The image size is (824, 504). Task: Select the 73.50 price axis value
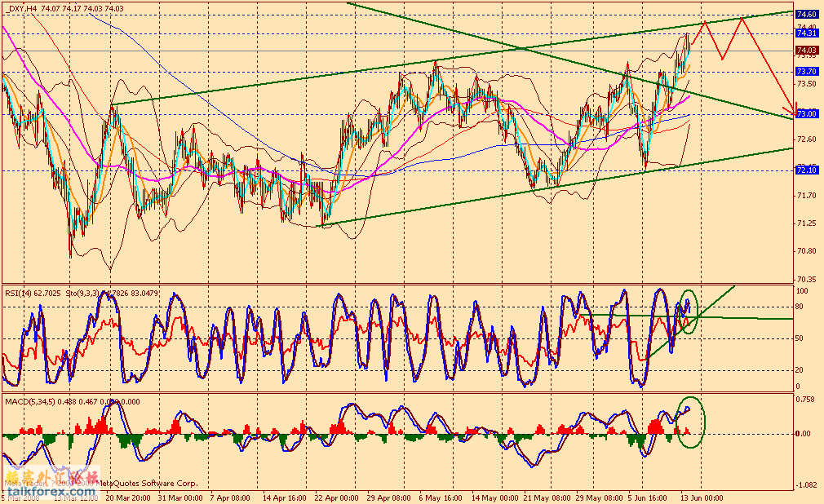(x=807, y=83)
